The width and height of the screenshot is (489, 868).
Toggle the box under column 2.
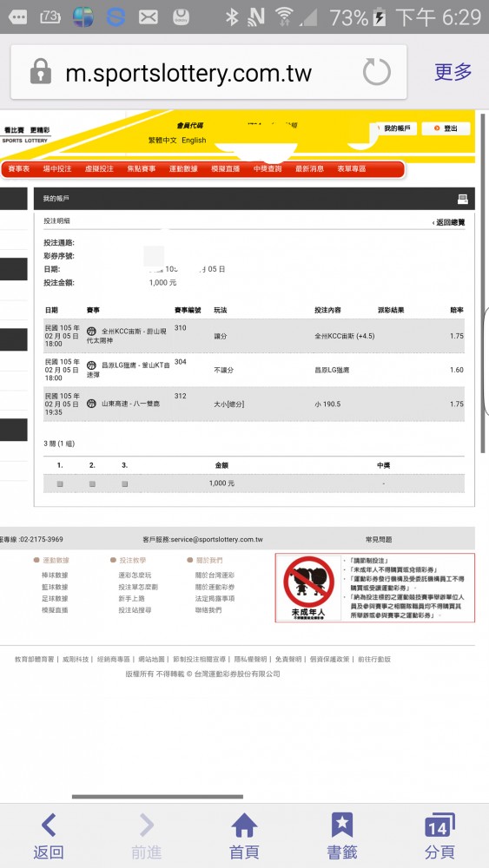coord(92,483)
